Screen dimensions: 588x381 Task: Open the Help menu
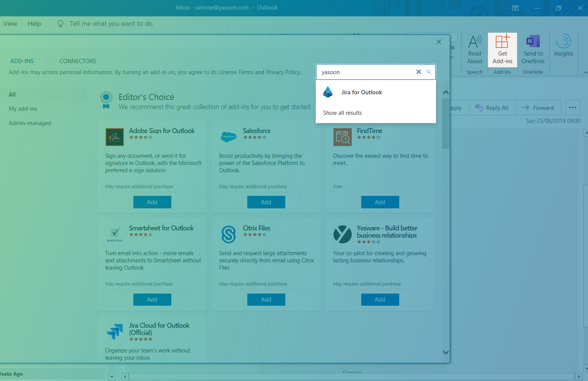click(x=34, y=24)
